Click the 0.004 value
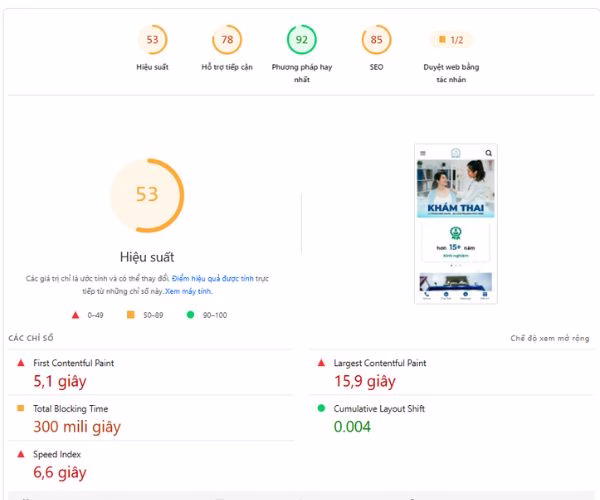Viewport: 600px width, 500px height. 352,427
